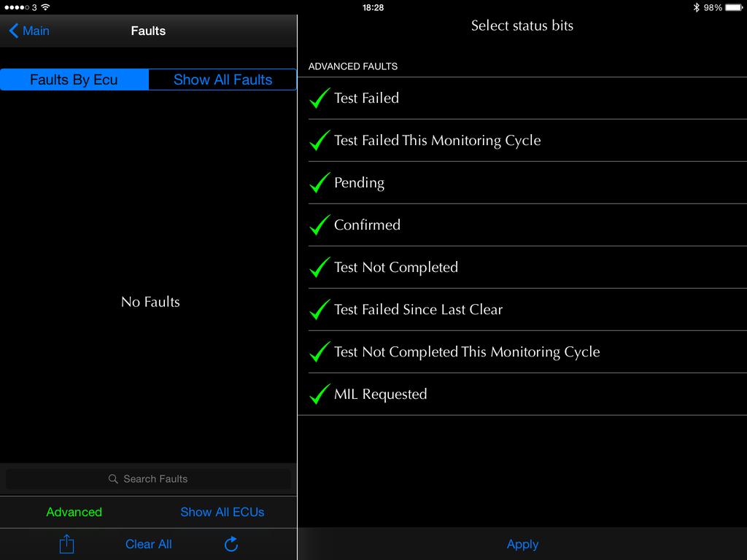Screen dimensions: 747x560
Task: Tap Clear All faults button
Action: click(149, 544)
